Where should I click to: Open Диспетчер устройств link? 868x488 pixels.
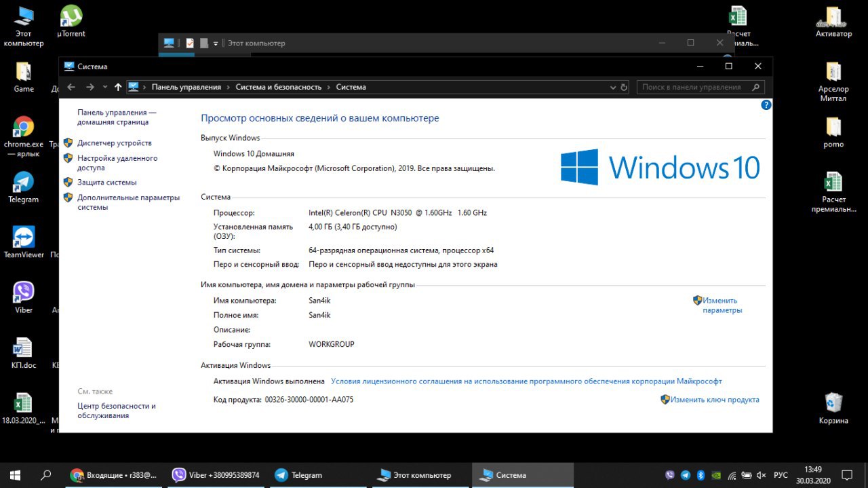coord(115,143)
